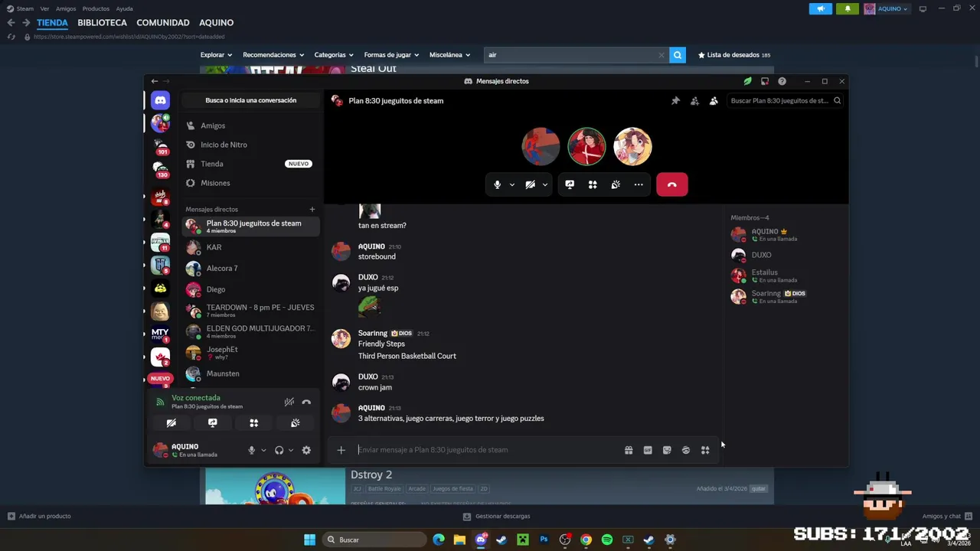Open Inicio de Nitro in sidebar
980x551 pixels.
tap(250, 145)
